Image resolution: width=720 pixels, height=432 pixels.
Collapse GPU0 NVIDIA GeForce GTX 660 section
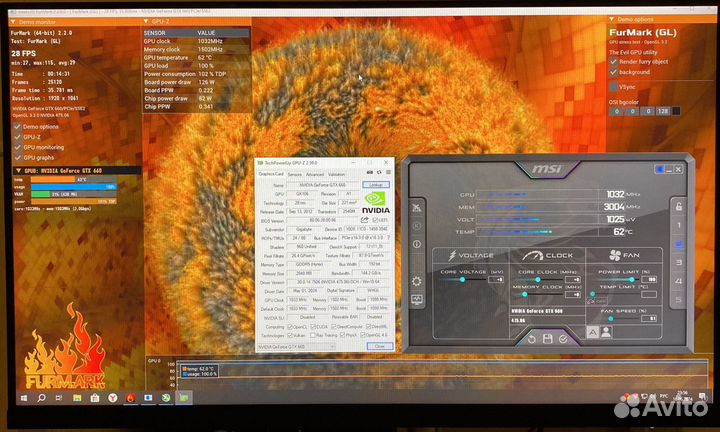pyautogui.click(x=18, y=170)
